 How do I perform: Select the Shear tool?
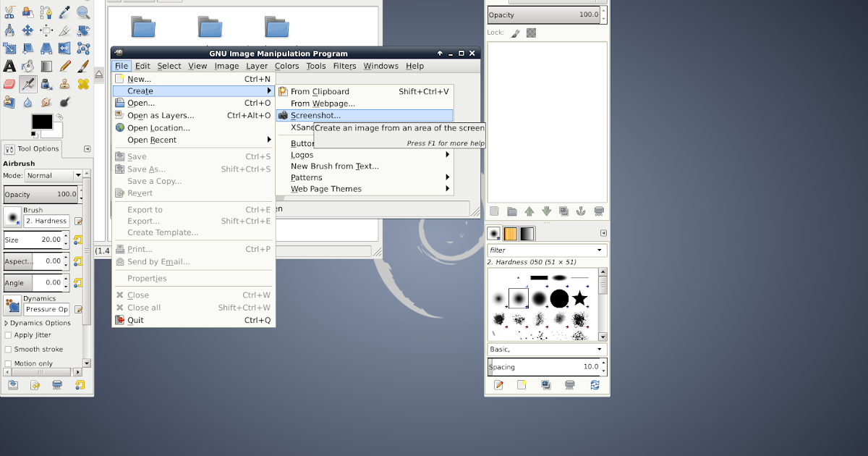pos(28,48)
